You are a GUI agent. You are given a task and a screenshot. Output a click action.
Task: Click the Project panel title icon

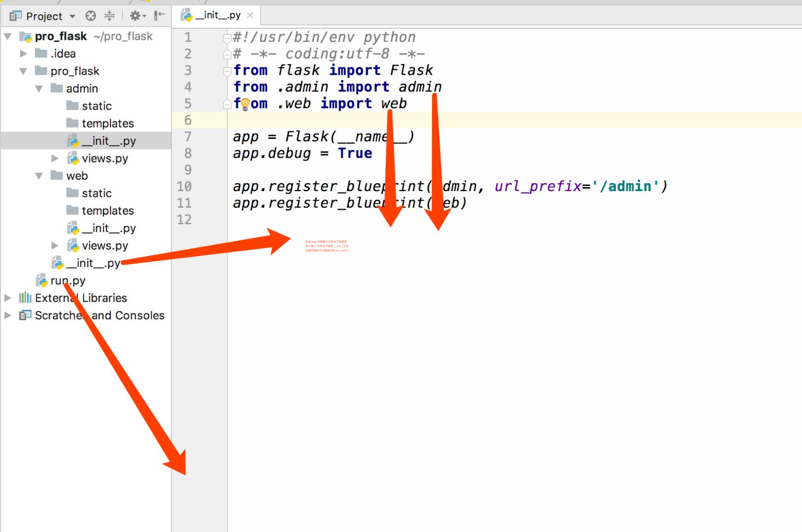click(x=16, y=16)
